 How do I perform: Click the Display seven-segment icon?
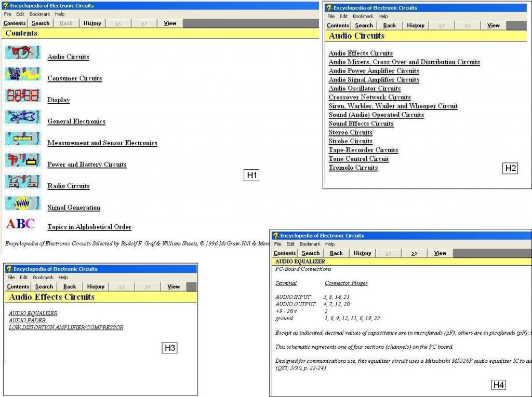(x=23, y=95)
